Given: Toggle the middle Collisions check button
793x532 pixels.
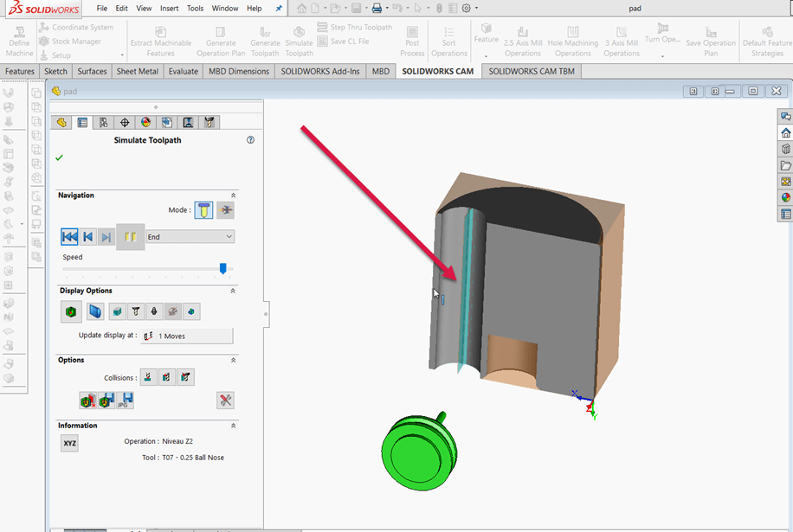Looking at the screenshot, I should click(167, 377).
